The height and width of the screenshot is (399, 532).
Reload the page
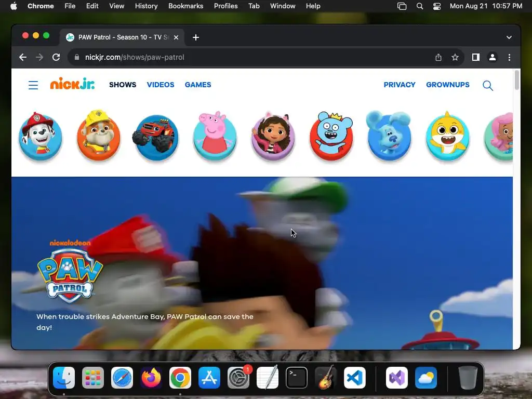coord(56,57)
